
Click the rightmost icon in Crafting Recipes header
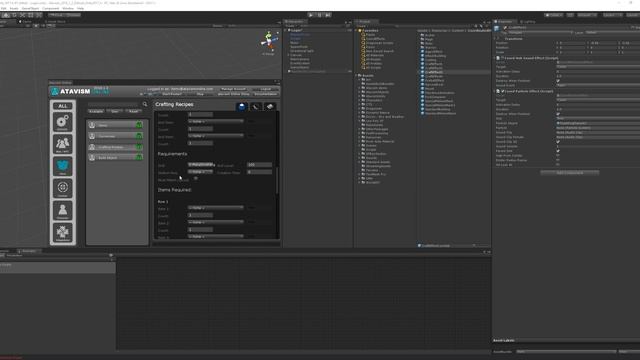pos(270,107)
